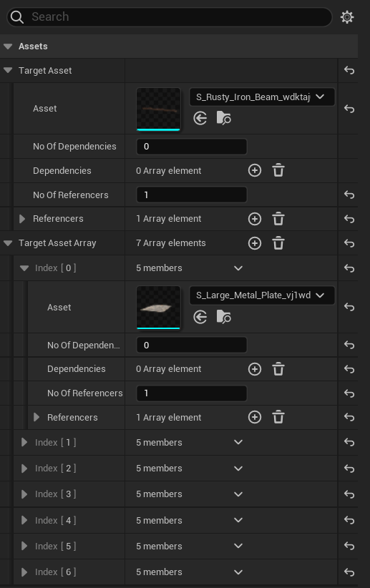Open Index [ 2 ] element options dropdown

pyautogui.click(x=238, y=469)
